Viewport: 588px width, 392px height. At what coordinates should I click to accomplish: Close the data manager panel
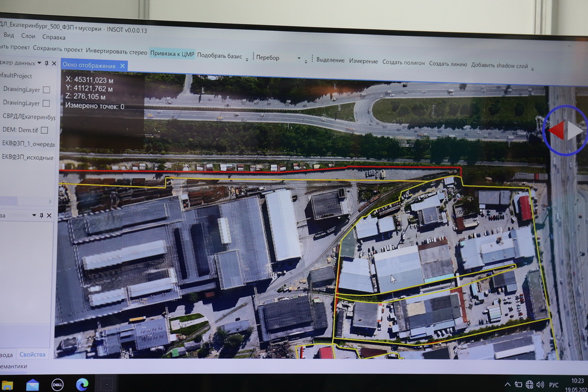click(54, 63)
